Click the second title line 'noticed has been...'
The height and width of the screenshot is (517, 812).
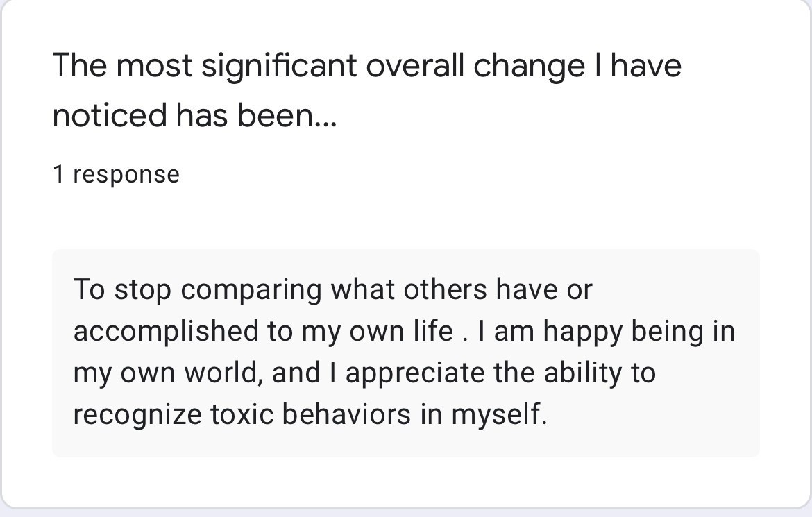click(195, 115)
